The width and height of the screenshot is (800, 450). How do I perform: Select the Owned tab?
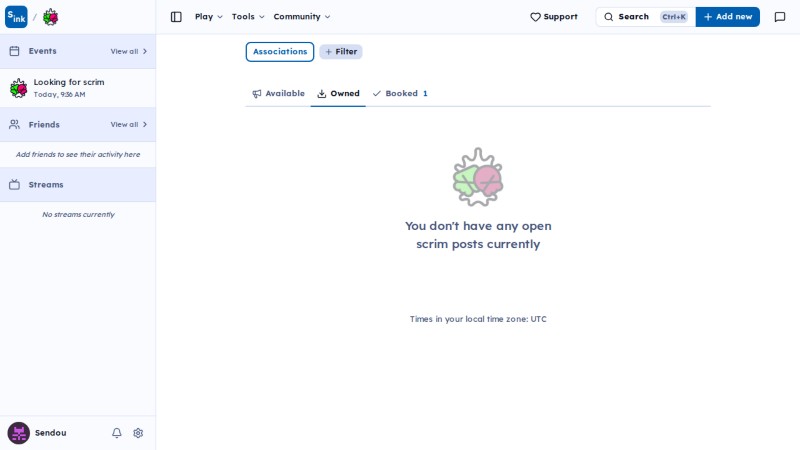click(x=338, y=93)
